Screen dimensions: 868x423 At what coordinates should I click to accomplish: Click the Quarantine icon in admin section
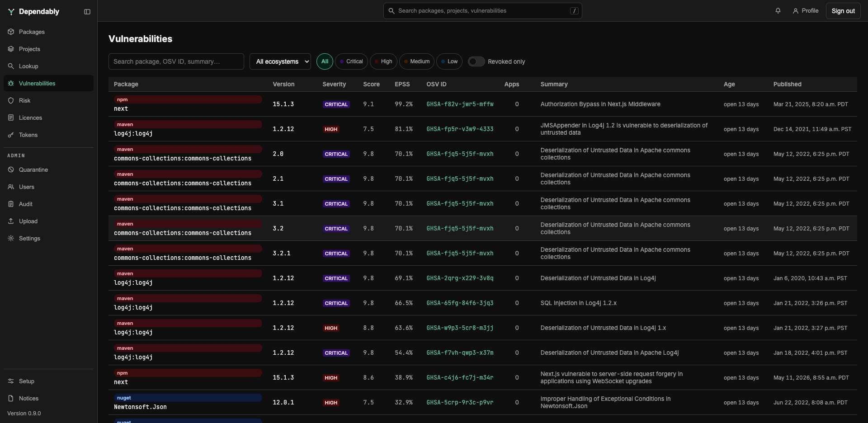11,169
